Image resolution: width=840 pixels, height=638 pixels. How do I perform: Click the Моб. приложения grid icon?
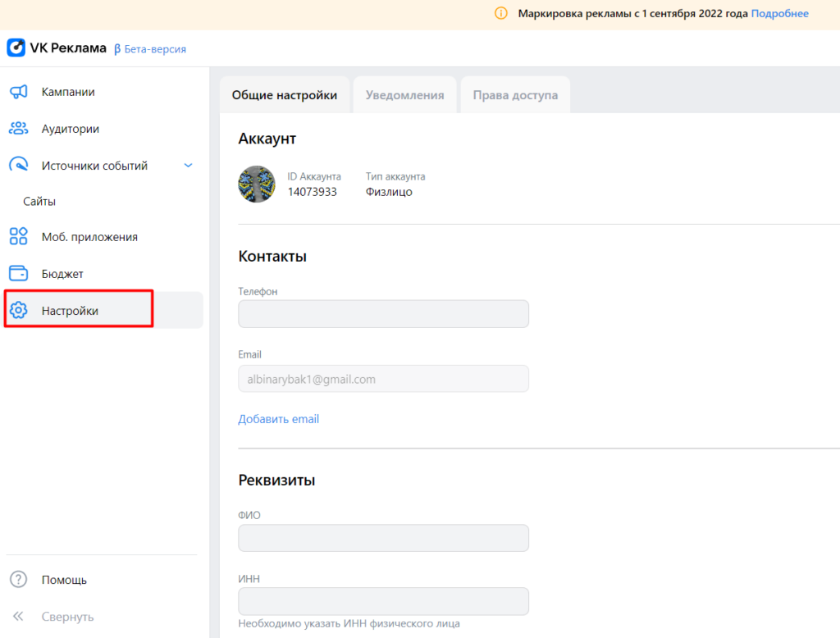point(18,237)
